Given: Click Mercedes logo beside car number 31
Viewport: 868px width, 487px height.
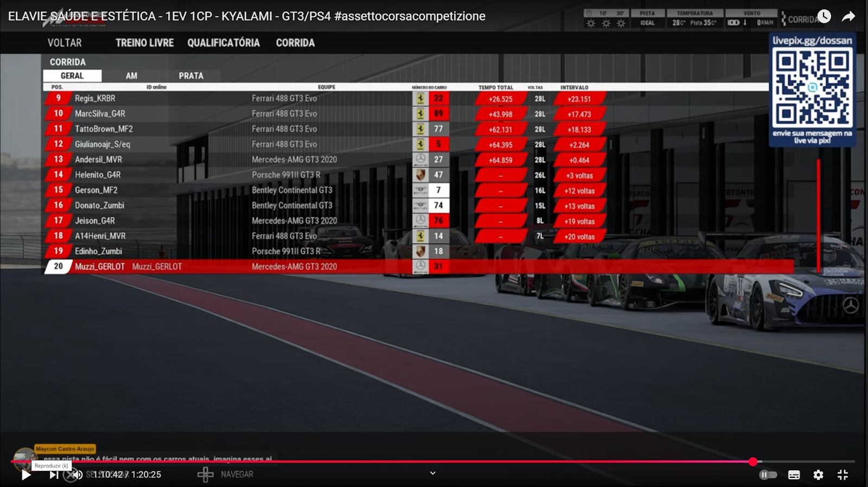Looking at the screenshot, I should click(x=420, y=266).
